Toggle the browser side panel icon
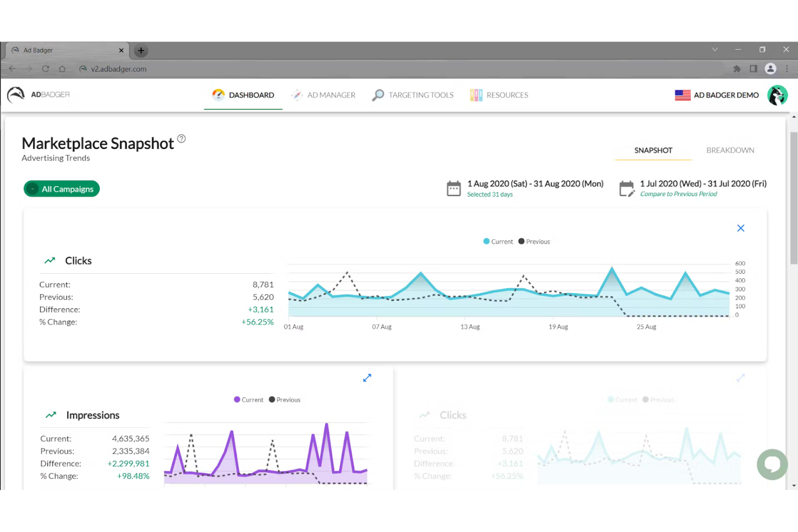Screen dimensions: 798x532 pyautogui.click(x=753, y=68)
